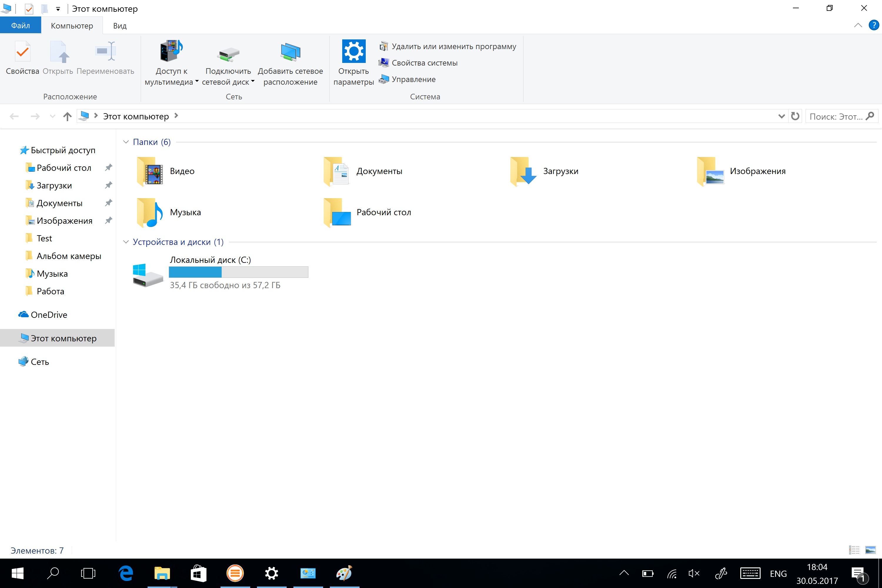Click the Forward navigation arrow
Image resolution: width=882 pixels, height=588 pixels.
35,117
